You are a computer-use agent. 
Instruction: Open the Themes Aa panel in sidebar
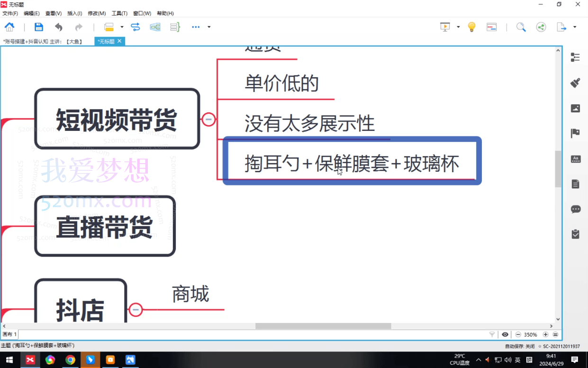[x=575, y=159]
